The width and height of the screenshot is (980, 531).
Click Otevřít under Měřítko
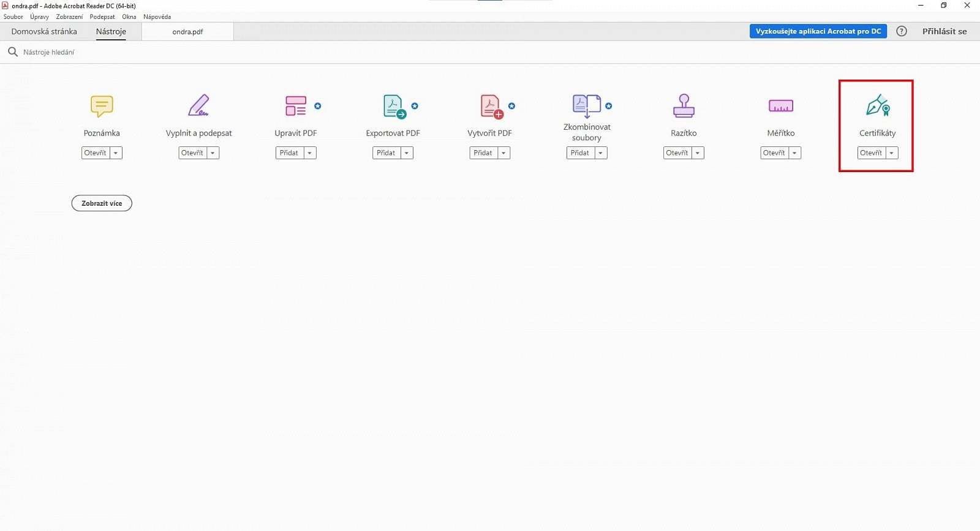pos(774,153)
